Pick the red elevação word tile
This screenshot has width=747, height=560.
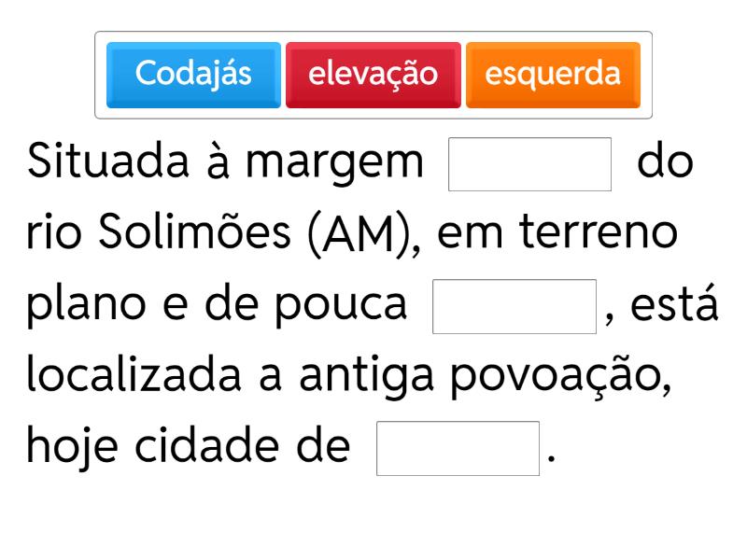[x=373, y=75]
